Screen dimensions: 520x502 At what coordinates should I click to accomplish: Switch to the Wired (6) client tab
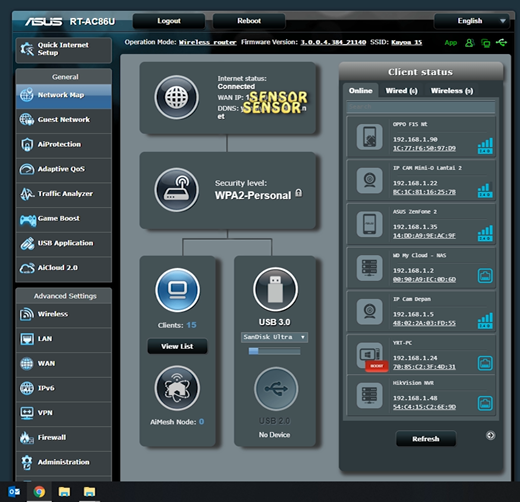401,91
